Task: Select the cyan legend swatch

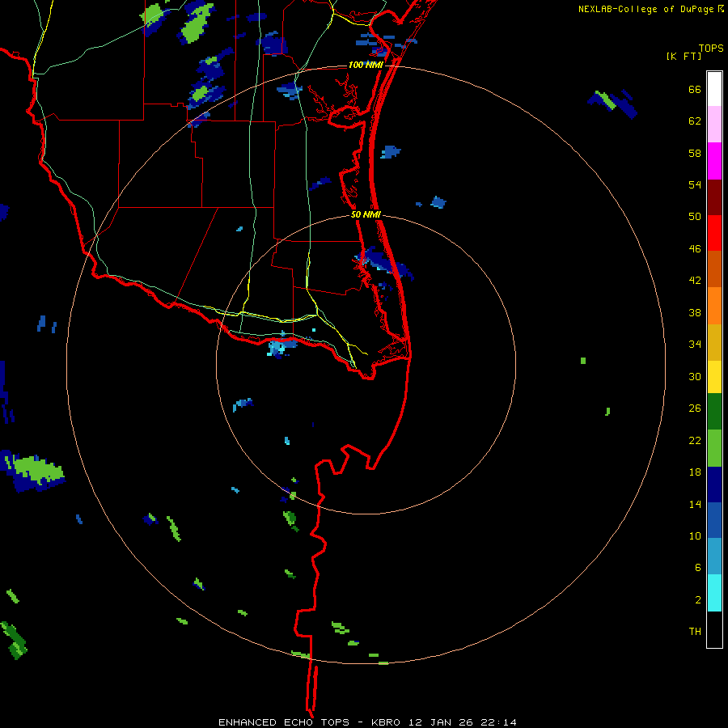Action: 714,593
